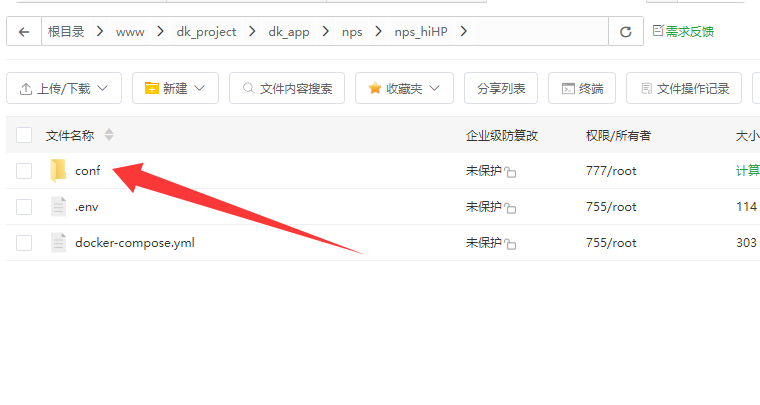The image size is (760, 405).
Task: Go back with the left arrow button
Action: click(x=24, y=32)
